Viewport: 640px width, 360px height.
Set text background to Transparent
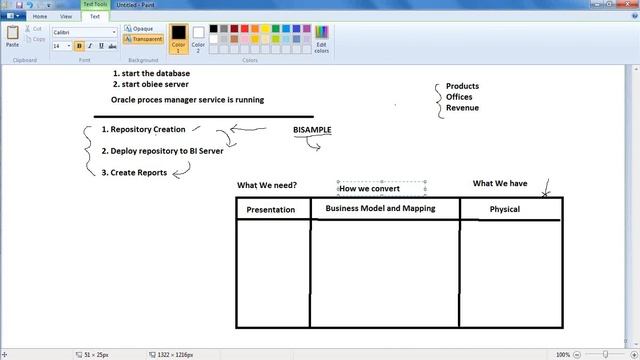[x=143, y=39]
